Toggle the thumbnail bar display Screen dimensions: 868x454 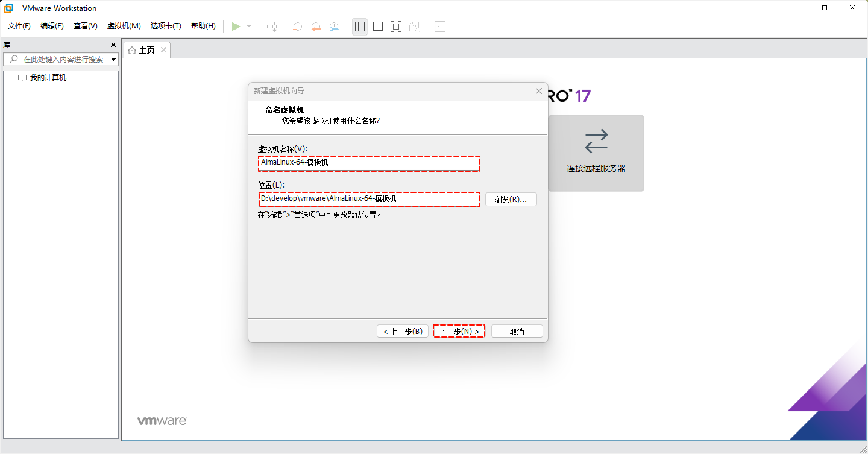(377, 26)
